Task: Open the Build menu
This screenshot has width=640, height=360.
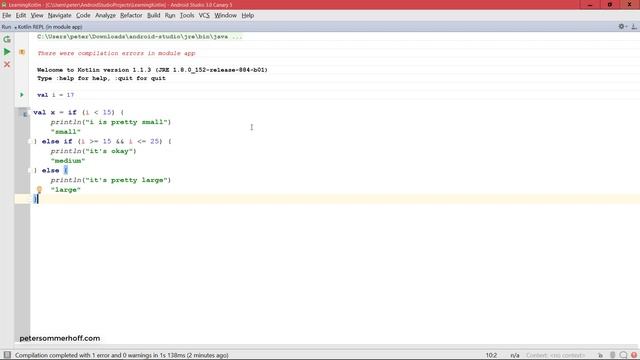Action: point(153,16)
